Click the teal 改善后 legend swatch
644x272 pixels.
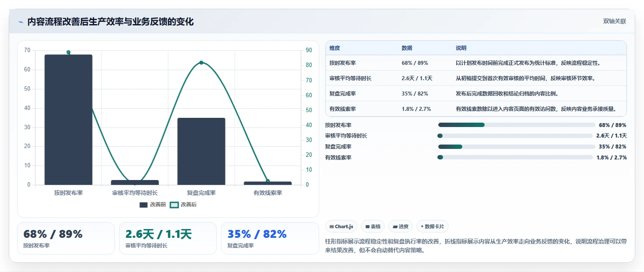pyautogui.click(x=174, y=205)
